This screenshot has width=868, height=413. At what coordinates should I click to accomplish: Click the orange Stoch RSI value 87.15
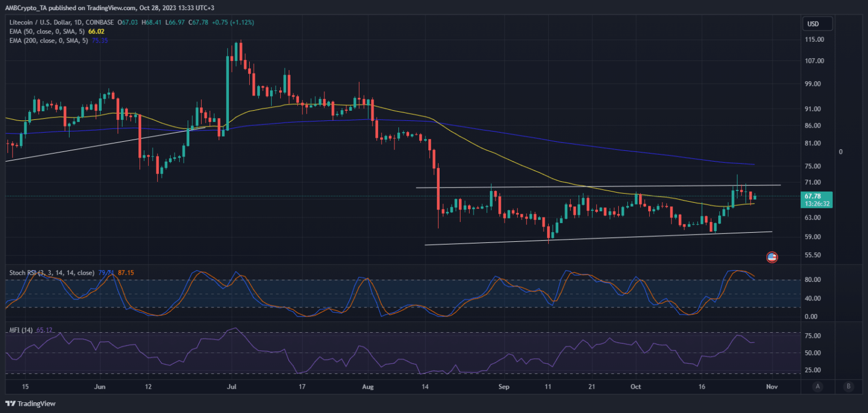[x=126, y=273]
